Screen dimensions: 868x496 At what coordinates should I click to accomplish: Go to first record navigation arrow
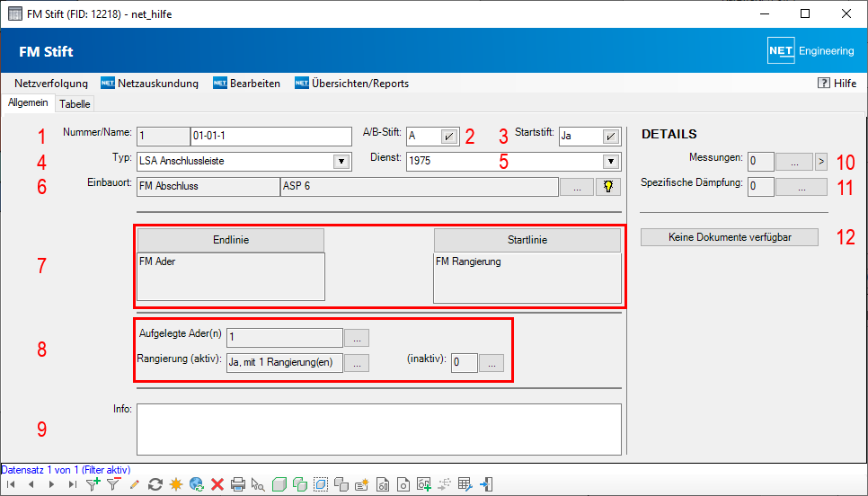point(11,484)
